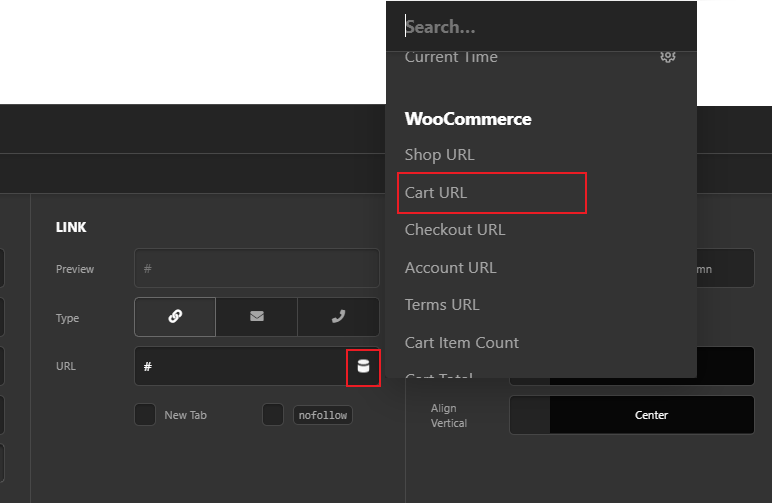Image resolution: width=772 pixels, height=503 pixels.
Task: Open Current Time settings gear icon
Action: [668, 57]
